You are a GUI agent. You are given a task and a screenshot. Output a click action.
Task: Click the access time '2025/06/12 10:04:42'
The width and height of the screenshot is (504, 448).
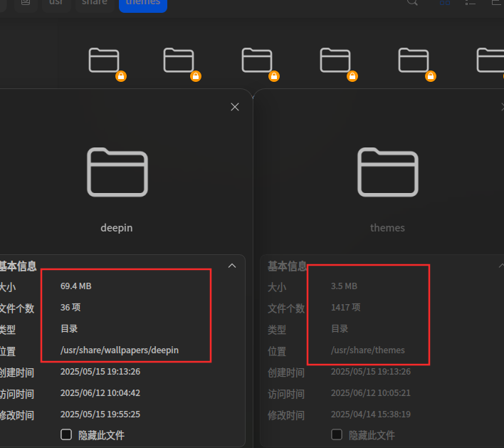tap(100, 392)
